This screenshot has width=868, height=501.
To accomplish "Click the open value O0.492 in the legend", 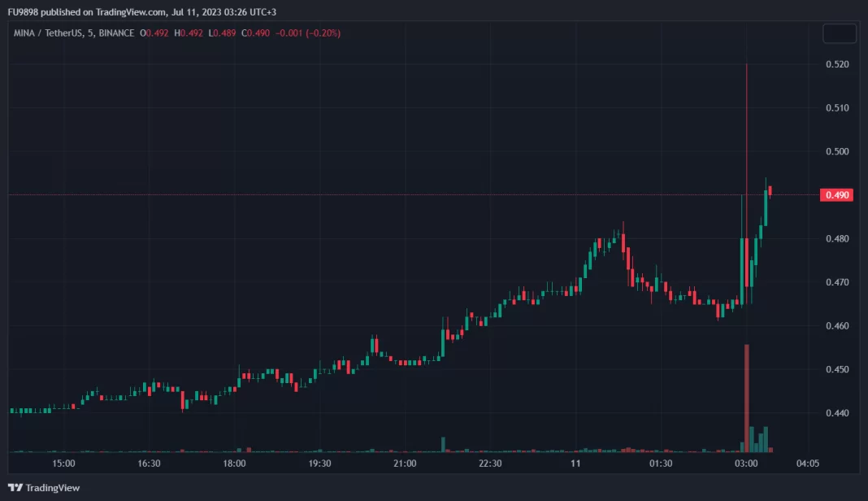I will (x=155, y=33).
